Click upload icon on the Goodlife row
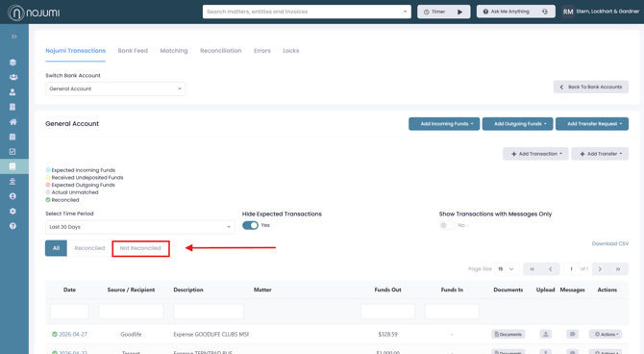The image size is (644, 354). tap(545, 334)
